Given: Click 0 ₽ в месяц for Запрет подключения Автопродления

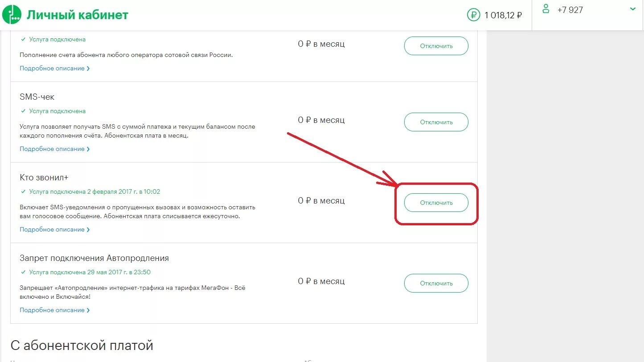Looking at the screenshot, I should click(321, 281).
